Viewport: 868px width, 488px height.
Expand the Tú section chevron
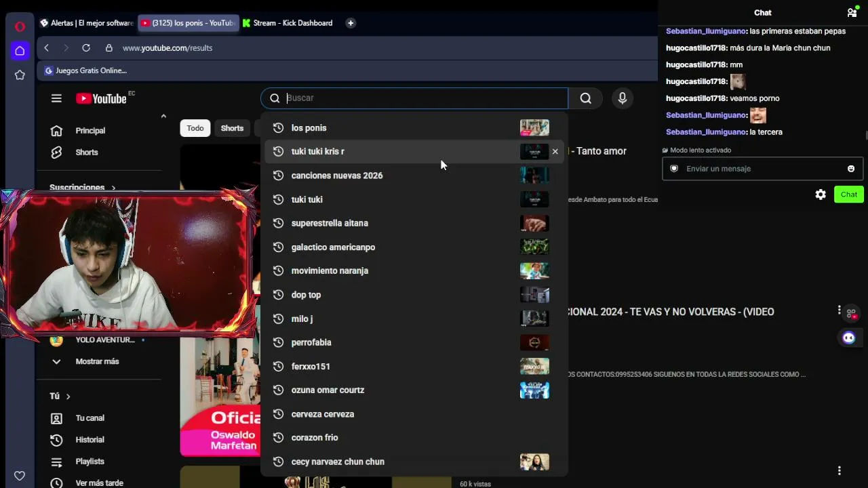click(68, 396)
